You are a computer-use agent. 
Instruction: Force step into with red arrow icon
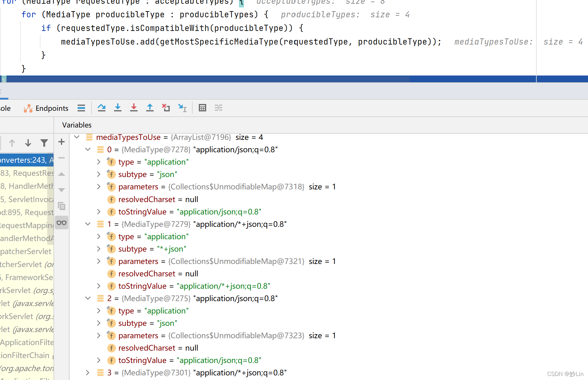coord(134,108)
